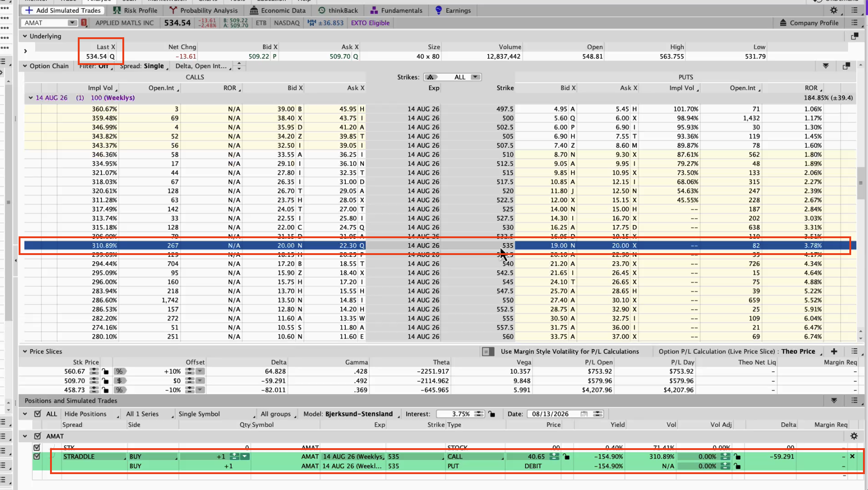Open Hide Positions dropdown

point(91,414)
